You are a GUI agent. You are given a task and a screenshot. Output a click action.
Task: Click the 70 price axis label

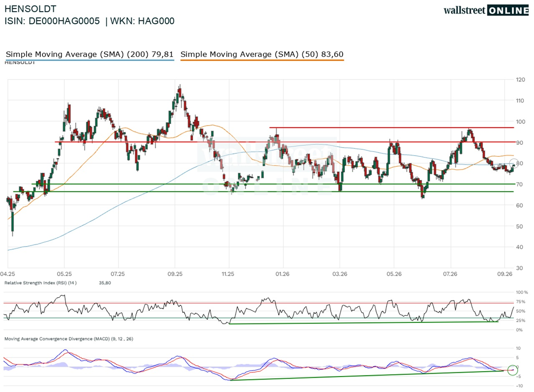point(519,184)
